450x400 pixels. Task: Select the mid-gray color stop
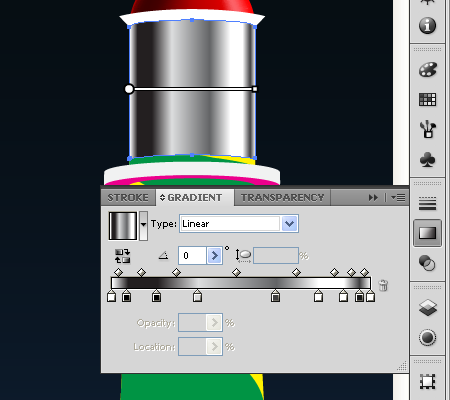click(x=275, y=296)
